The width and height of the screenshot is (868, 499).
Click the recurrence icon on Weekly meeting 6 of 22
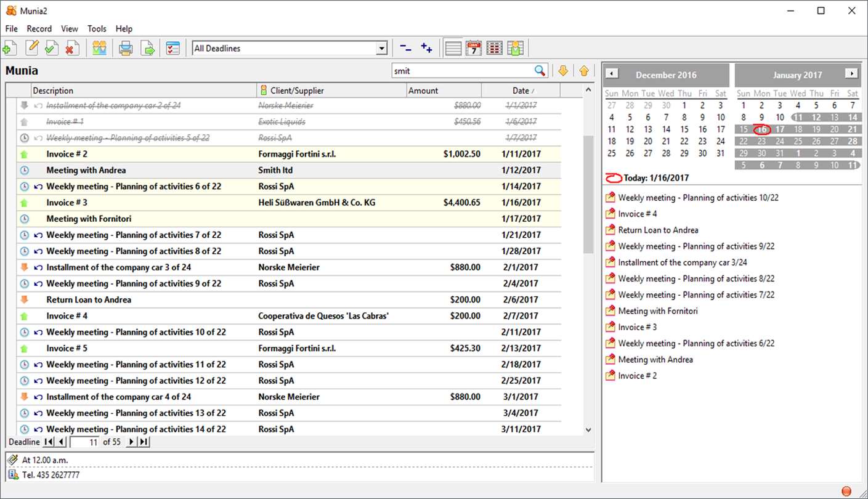(38, 187)
